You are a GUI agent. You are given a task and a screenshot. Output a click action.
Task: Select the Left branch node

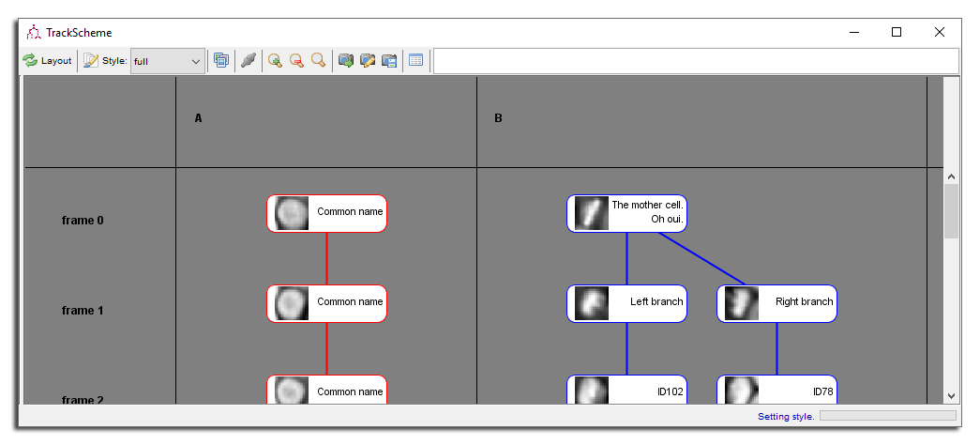coord(626,303)
